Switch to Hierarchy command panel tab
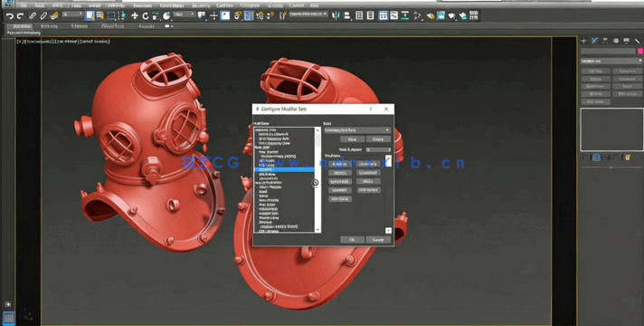 pos(605,41)
